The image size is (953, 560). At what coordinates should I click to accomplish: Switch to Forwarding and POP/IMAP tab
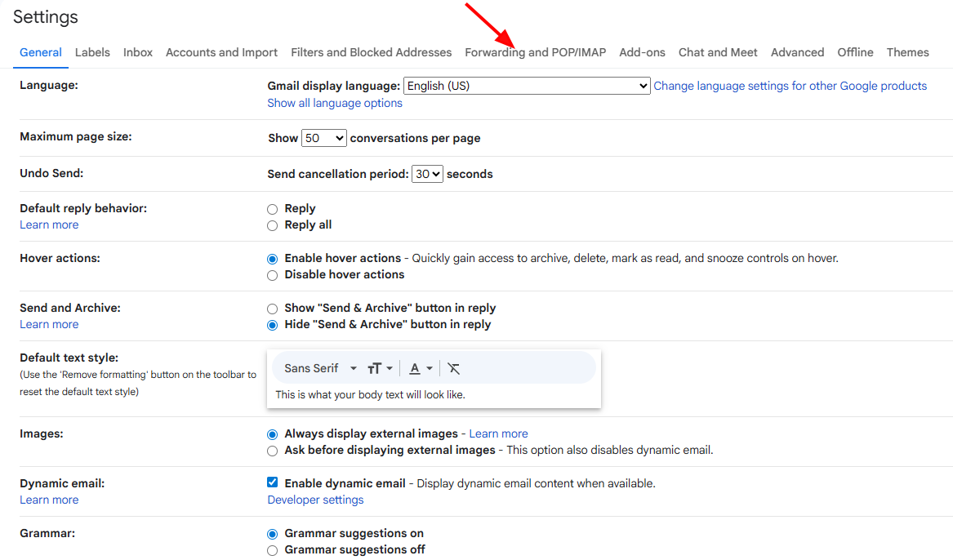[x=535, y=52]
